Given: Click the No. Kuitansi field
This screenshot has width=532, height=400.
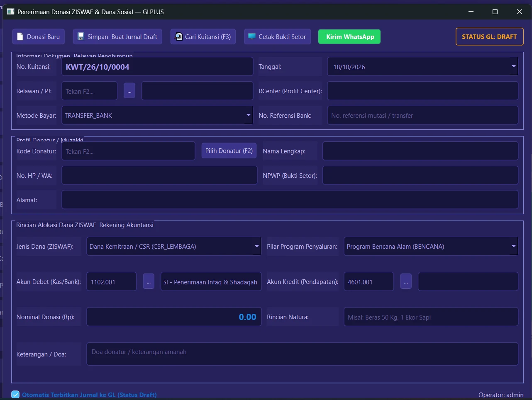Looking at the screenshot, I should tap(157, 66).
